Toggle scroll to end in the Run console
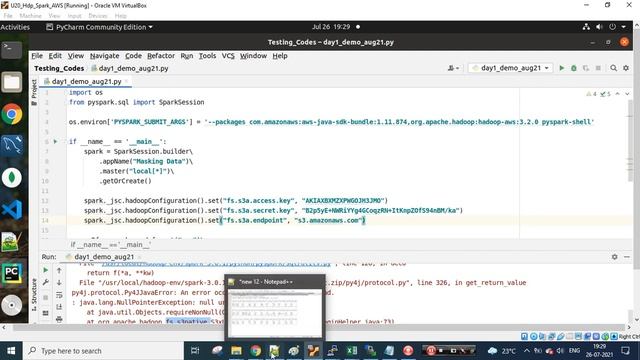640x360 pixels. click(59, 307)
